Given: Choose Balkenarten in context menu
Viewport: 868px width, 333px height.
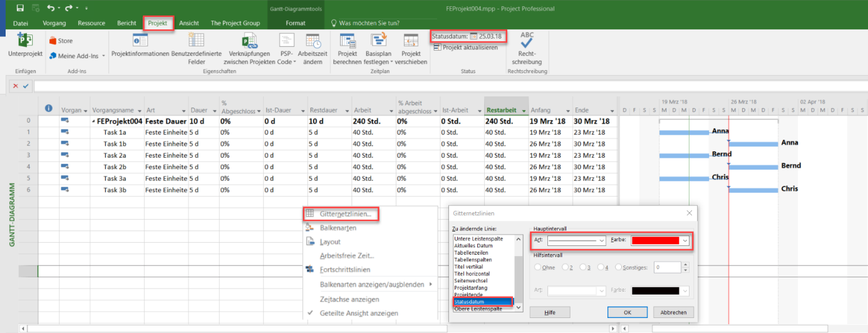Looking at the screenshot, I should pos(338,228).
